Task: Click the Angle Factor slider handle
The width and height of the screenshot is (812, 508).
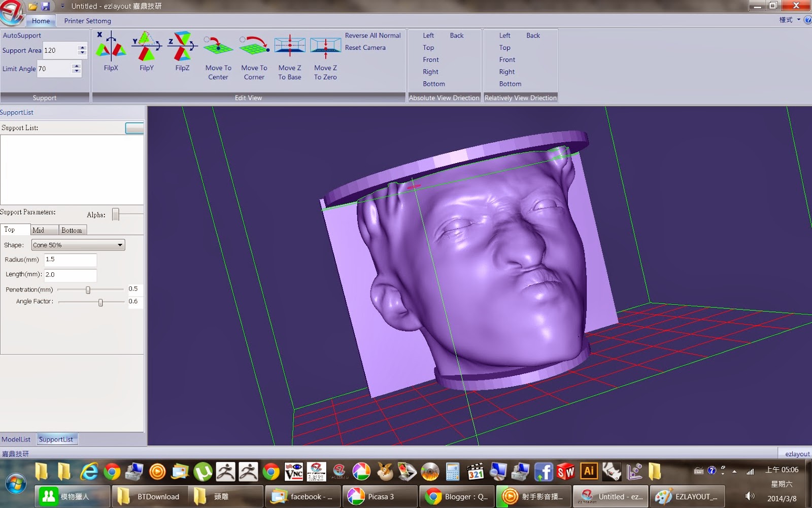Action: tap(100, 302)
